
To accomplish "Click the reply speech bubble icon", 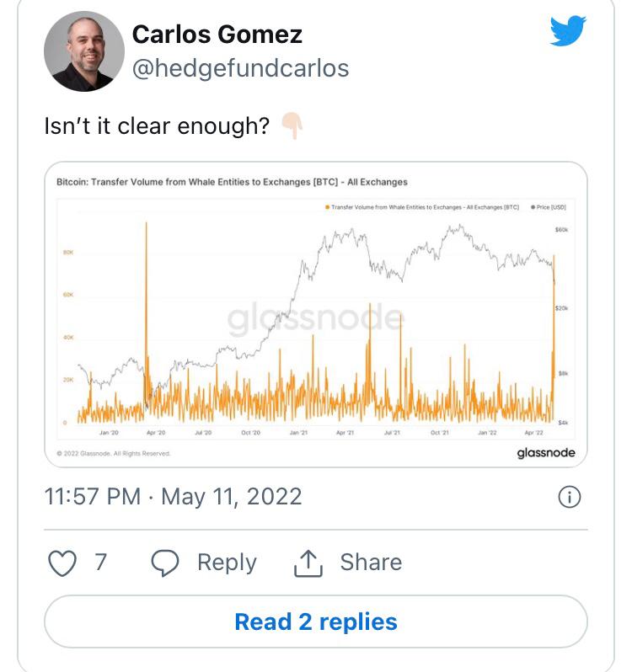I will (x=166, y=563).
